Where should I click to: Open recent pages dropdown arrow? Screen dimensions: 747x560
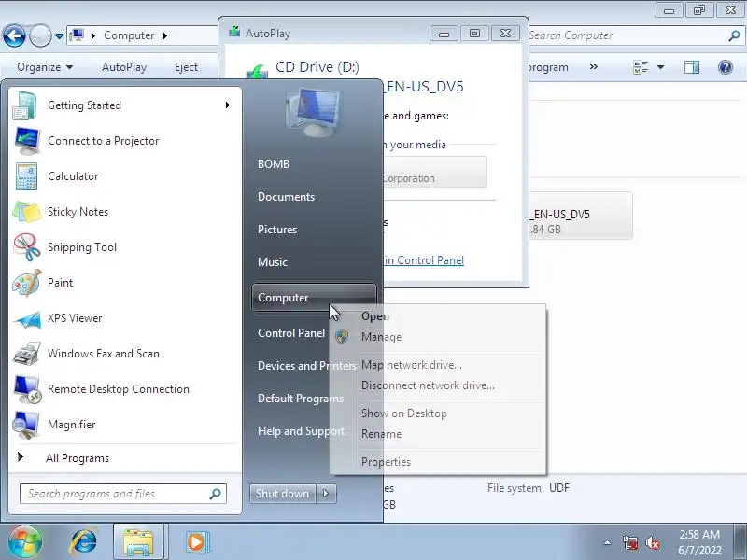point(59,35)
